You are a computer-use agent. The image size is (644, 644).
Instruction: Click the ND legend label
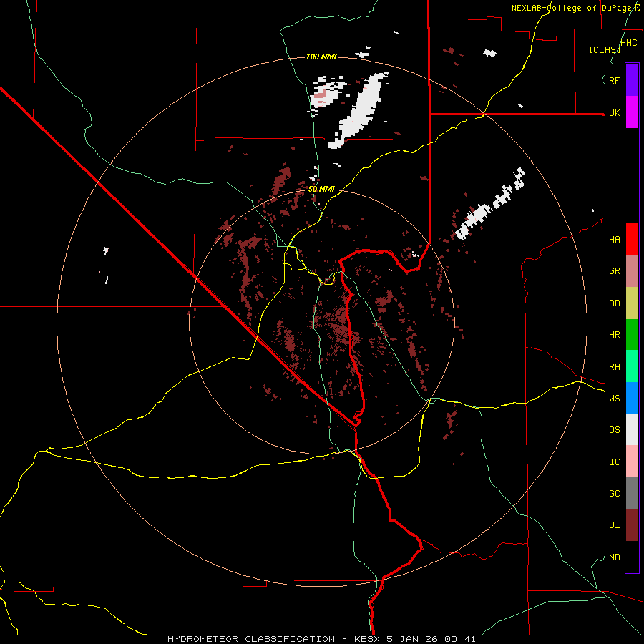tap(614, 557)
